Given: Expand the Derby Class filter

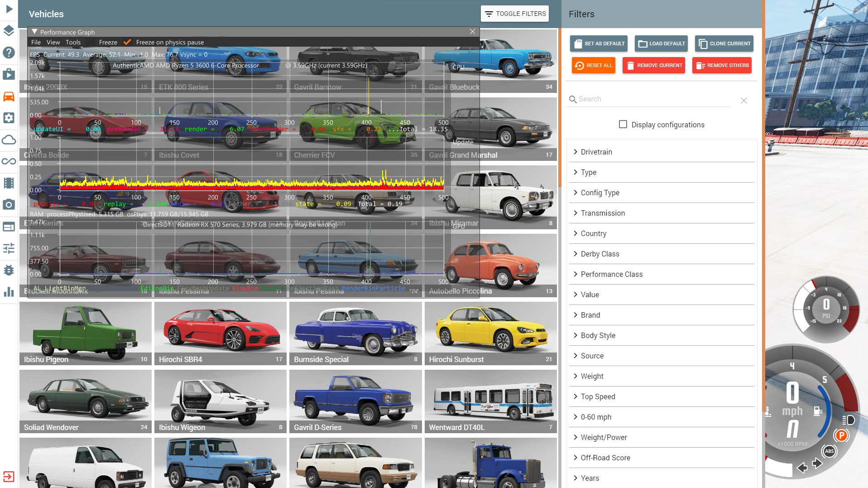Looking at the screenshot, I should [x=662, y=254].
